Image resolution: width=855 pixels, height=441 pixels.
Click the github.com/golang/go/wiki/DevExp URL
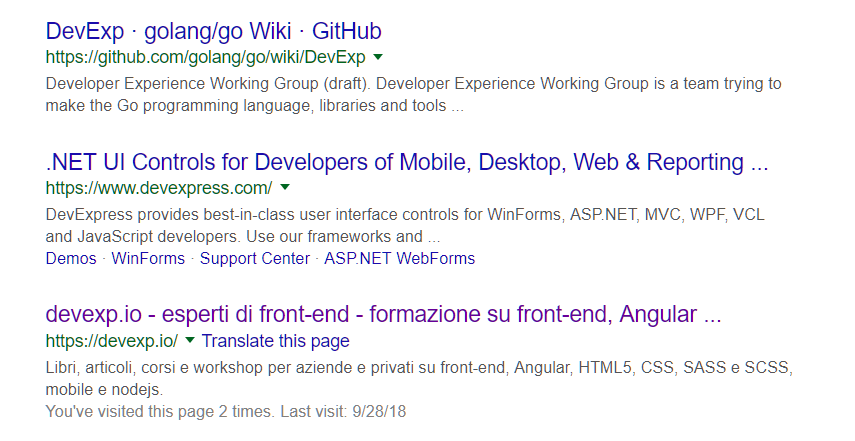205,57
